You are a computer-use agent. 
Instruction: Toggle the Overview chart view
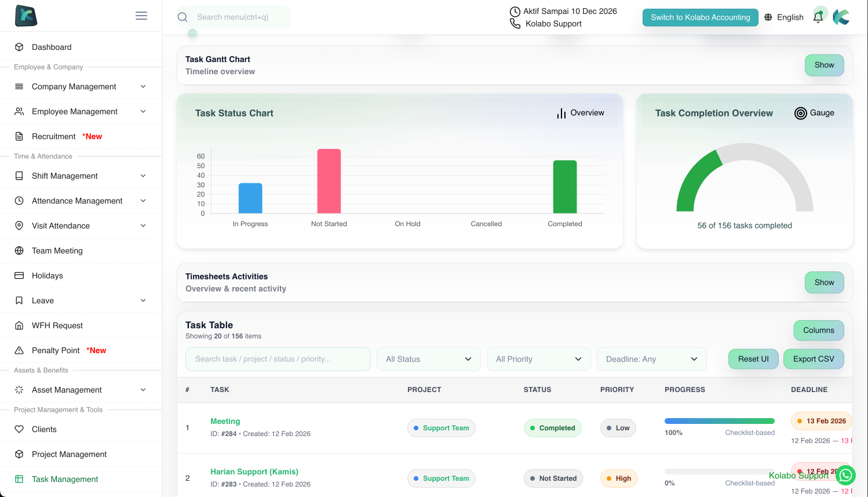coord(581,113)
